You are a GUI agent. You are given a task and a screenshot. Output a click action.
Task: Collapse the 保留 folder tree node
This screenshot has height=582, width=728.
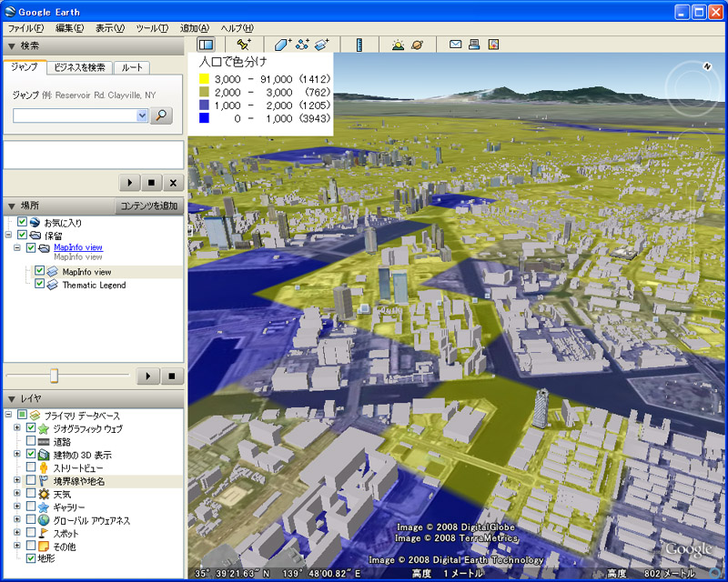(8, 235)
